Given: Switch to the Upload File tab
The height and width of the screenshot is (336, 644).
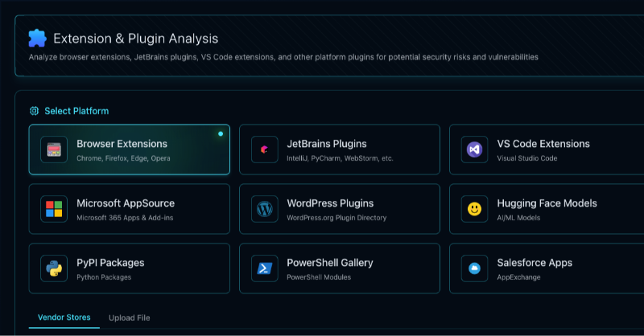Looking at the screenshot, I should click(x=130, y=318).
